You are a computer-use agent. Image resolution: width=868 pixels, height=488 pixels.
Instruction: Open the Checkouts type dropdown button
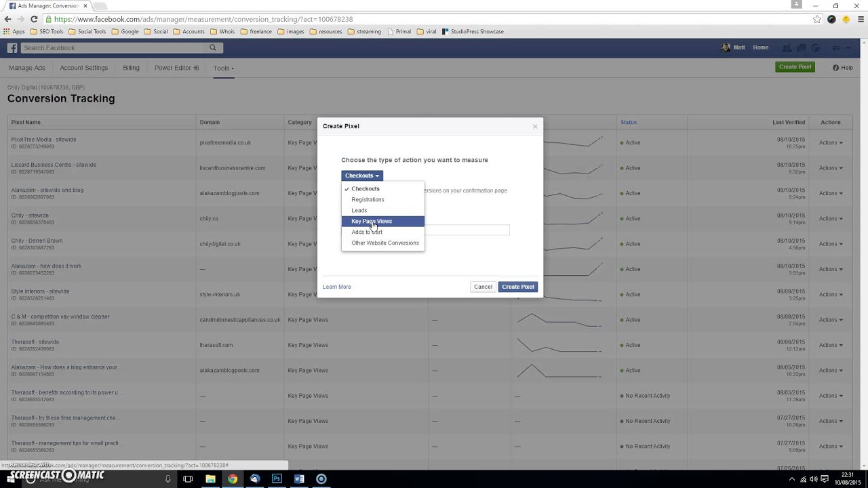(362, 176)
